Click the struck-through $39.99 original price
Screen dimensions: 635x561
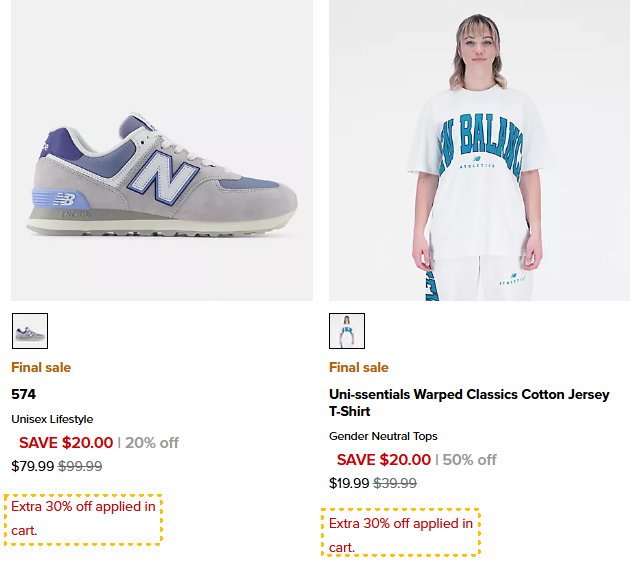coord(395,483)
